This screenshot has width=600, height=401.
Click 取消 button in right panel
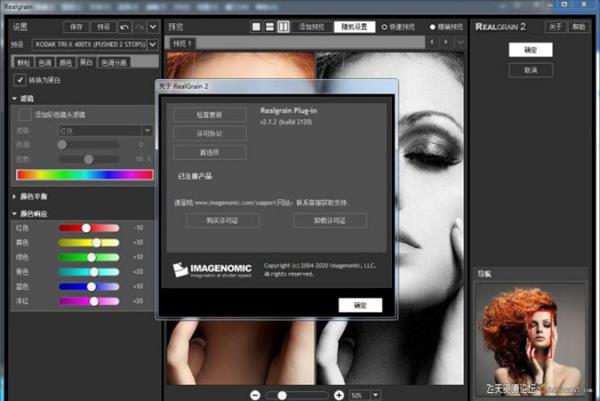coord(530,70)
